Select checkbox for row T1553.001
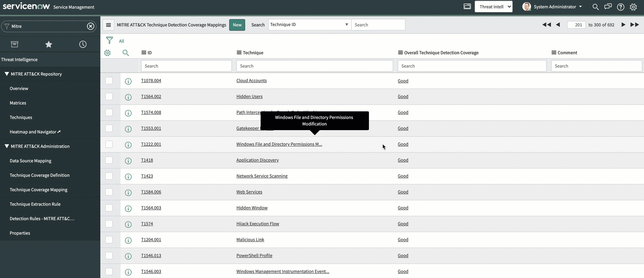Viewport: 644px width, 278px height. pyautogui.click(x=109, y=128)
